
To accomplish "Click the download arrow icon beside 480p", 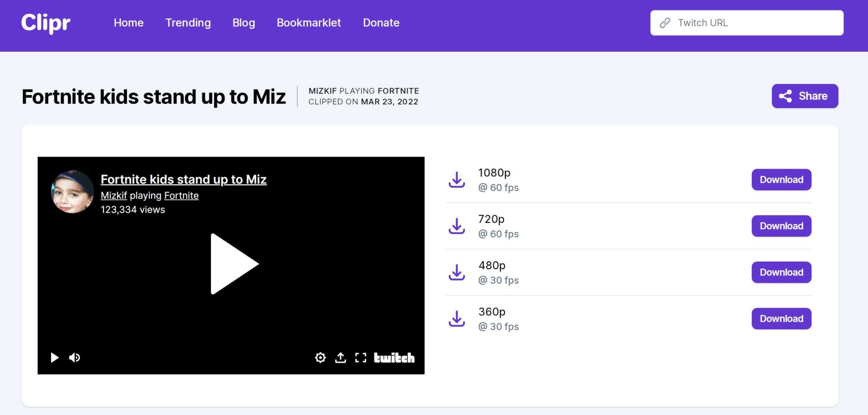I will point(457,272).
